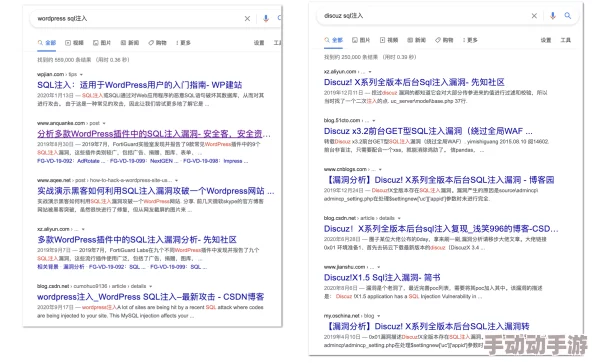The width and height of the screenshot is (594, 363).
Task: Select 购物 tab in wordpress search window
Action: pos(158,43)
